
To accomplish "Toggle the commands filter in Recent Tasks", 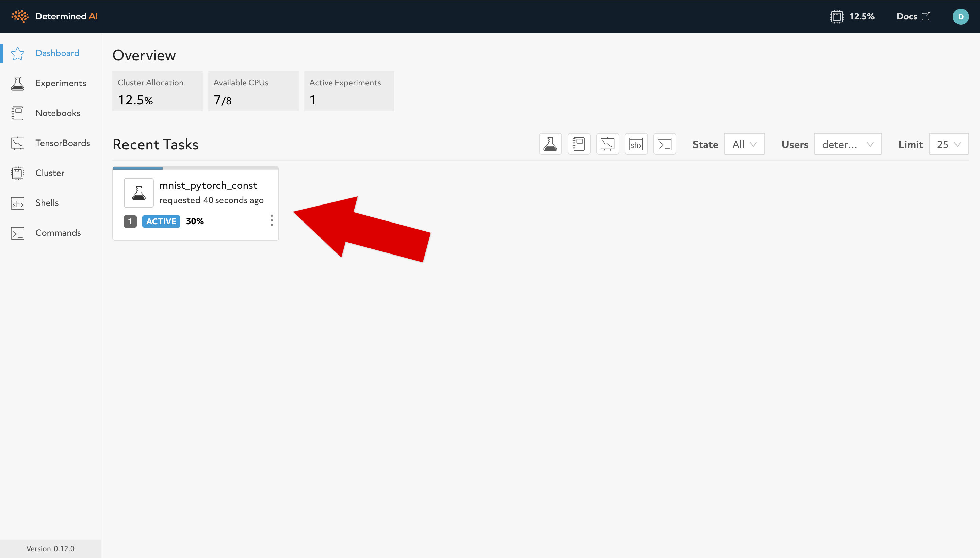I will point(665,144).
